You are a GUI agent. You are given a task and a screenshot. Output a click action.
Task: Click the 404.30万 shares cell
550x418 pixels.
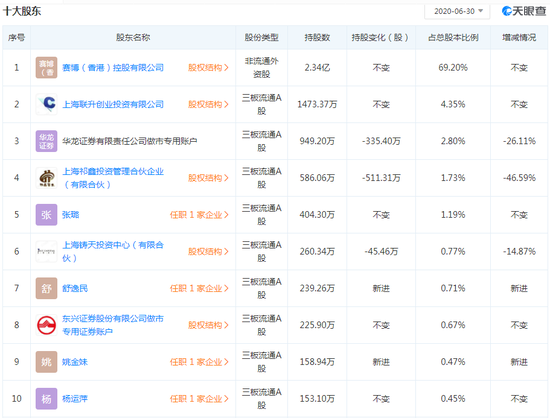coord(317,215)
